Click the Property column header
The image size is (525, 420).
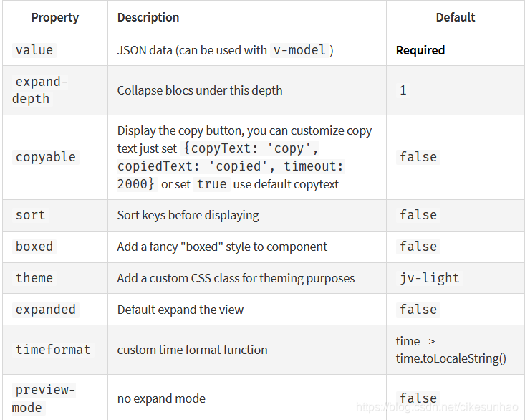point(54,17)
